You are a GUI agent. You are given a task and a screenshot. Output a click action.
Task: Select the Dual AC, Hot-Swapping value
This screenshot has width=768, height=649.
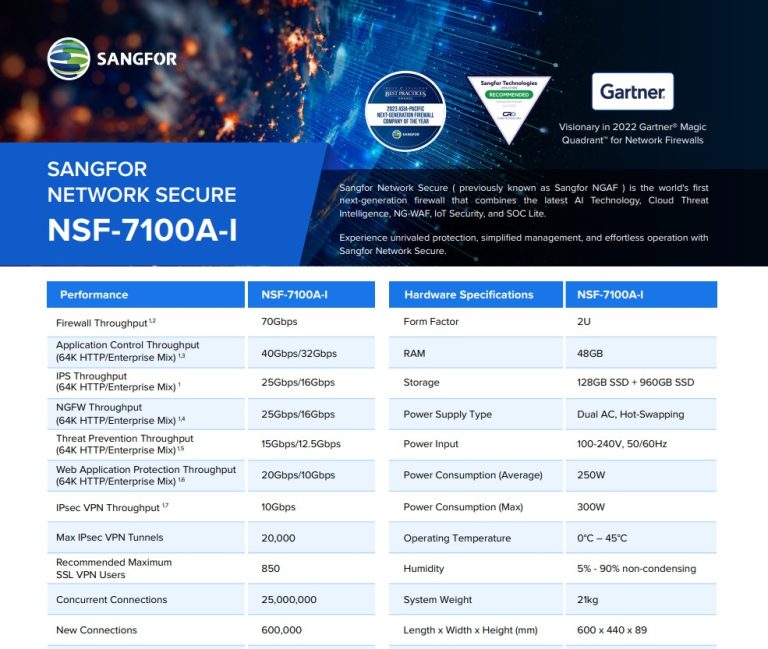(628, 414)
